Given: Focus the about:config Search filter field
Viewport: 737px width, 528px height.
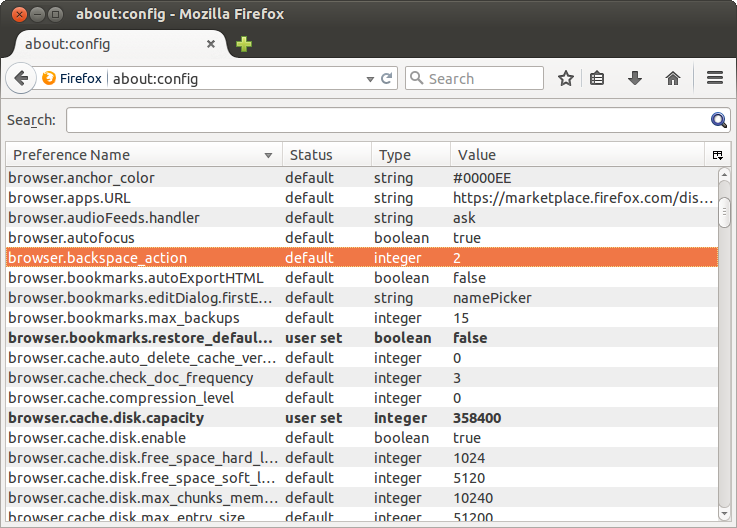Looking at the screenshot, I should [x=398, y=120].
